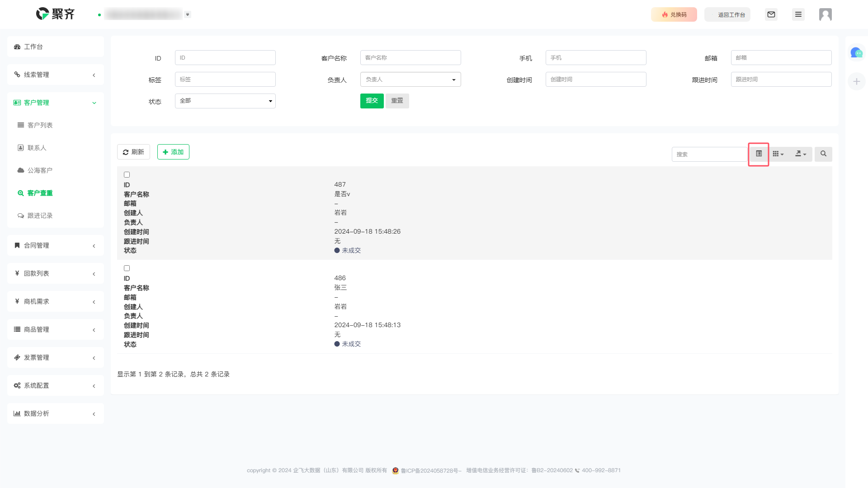Go to 客户列表 menu item
The width and height of the screenshot is (868, 488).
[x=56, y=125]
